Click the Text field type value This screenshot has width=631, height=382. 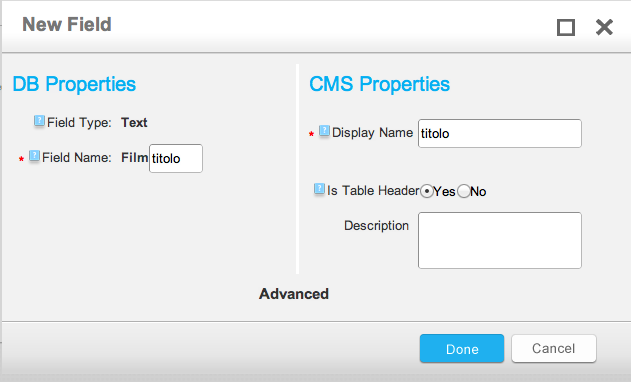coord(134,122)
